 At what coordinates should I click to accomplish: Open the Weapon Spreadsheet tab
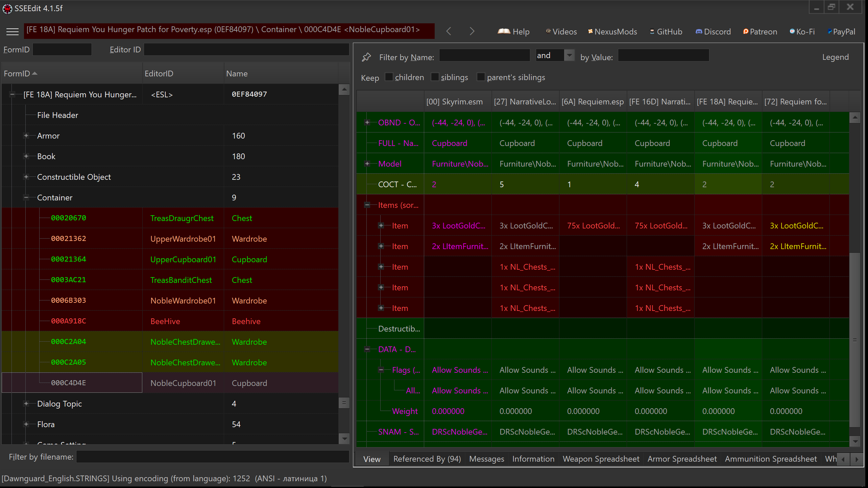[601, 459]
